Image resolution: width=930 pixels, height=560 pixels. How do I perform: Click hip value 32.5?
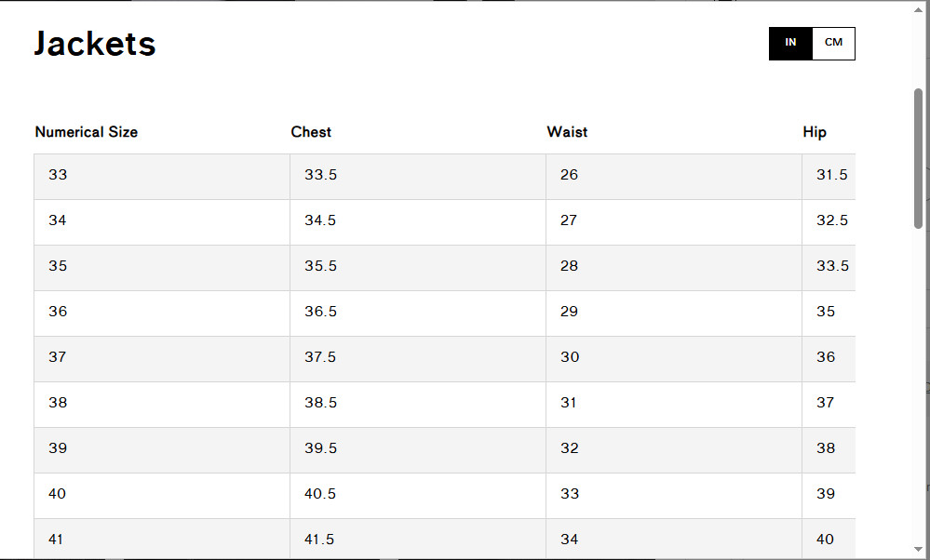[x=831, y=220]
